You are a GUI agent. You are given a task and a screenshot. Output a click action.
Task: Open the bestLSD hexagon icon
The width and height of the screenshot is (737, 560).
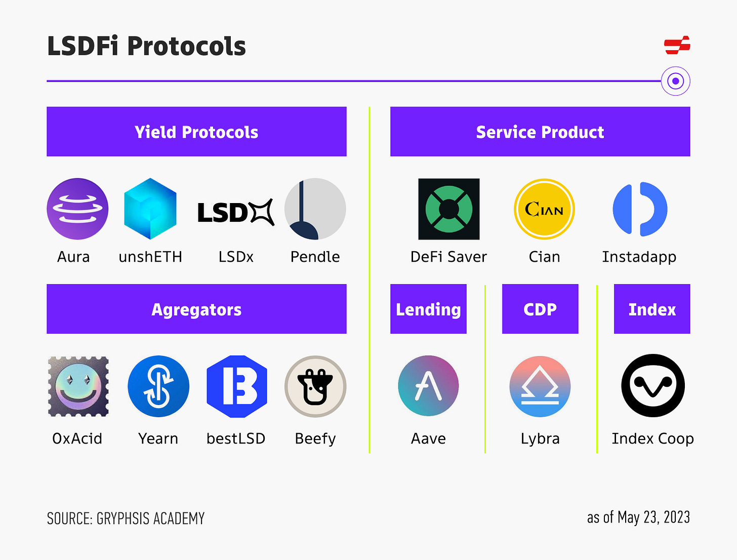(x=236, y=386)
